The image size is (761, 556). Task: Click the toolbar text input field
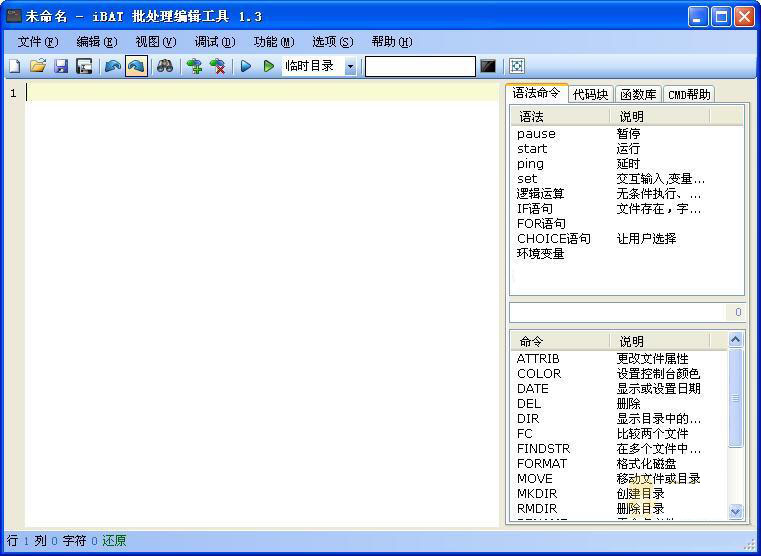[420, 66]
